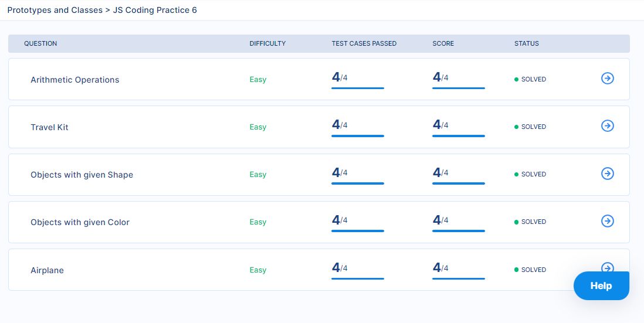The image size is (644, 323).
Task: Click Travel Kit test cases progress bar
Action: pyautogui.click(x=358, y=136)
